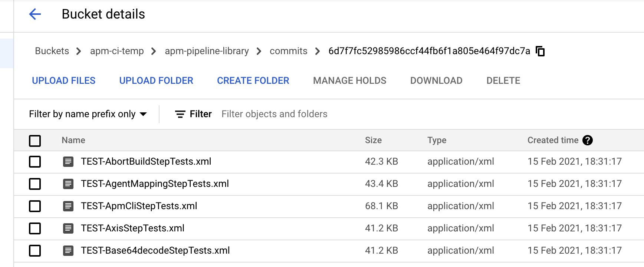
Task: Navigate to apm-pipeline-library breadcrumb
Action: (207, 51)
